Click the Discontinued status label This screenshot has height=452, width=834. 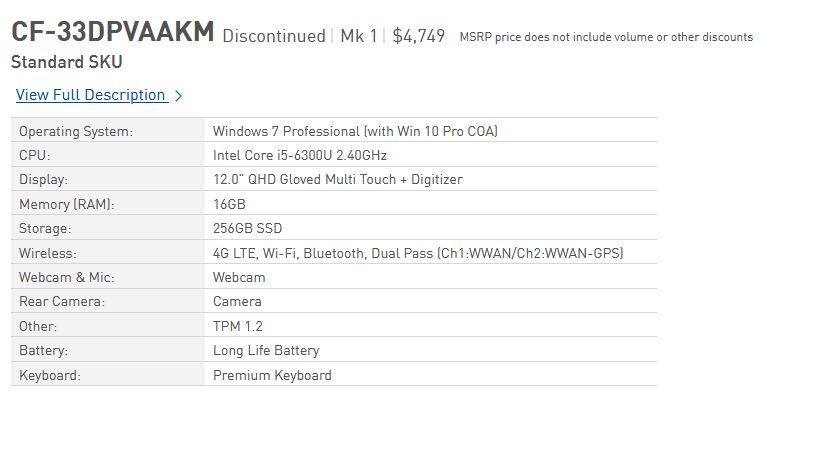pos(273,36)
